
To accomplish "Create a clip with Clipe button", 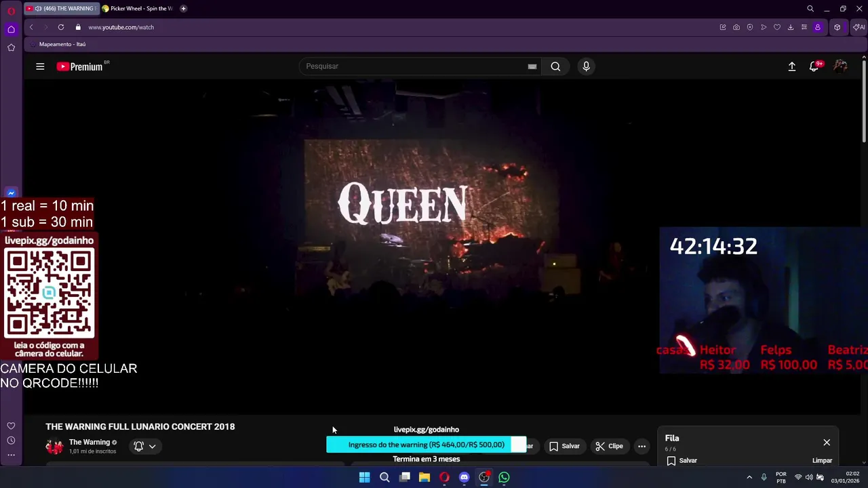I will point(609,446).
